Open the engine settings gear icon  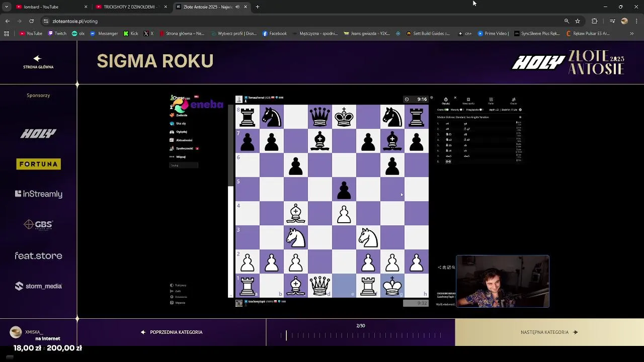(520, 110)
